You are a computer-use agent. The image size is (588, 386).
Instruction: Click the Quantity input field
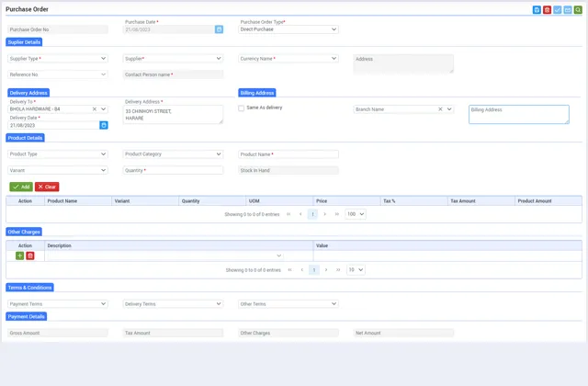(x=173, y=170)
